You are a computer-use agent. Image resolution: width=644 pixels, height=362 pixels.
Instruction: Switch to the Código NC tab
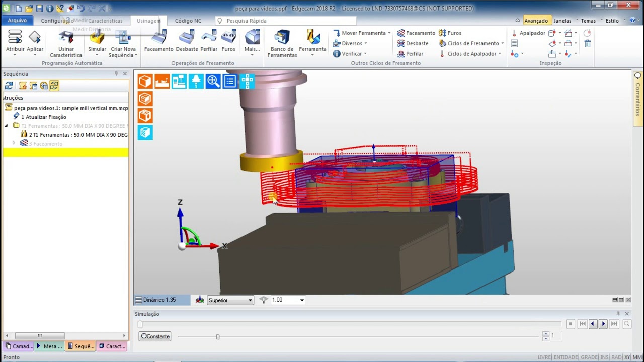188,21
